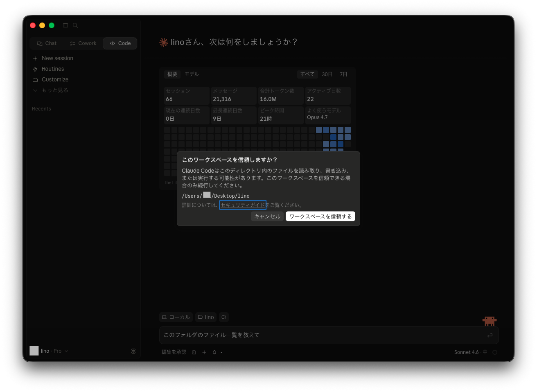This screenshot has width=537, height=392.
Task: Click the sidebar bottom-right settings icon
Action: 133,351
